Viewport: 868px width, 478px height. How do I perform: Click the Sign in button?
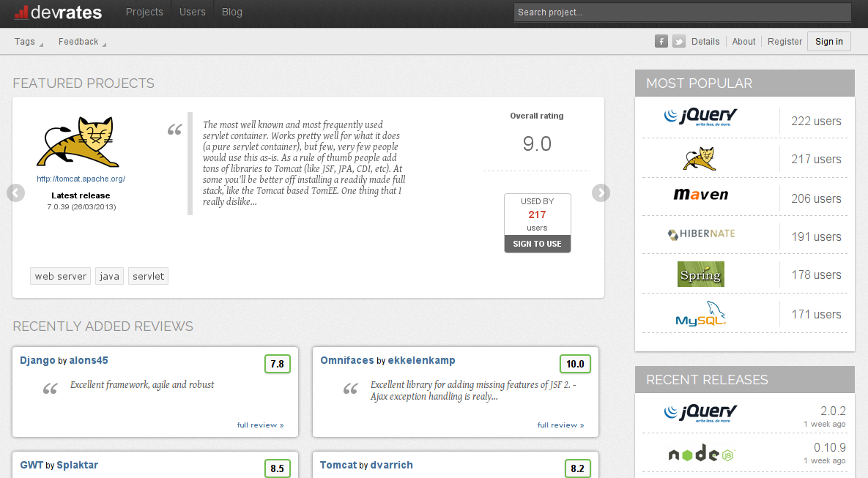pos(828,42)
